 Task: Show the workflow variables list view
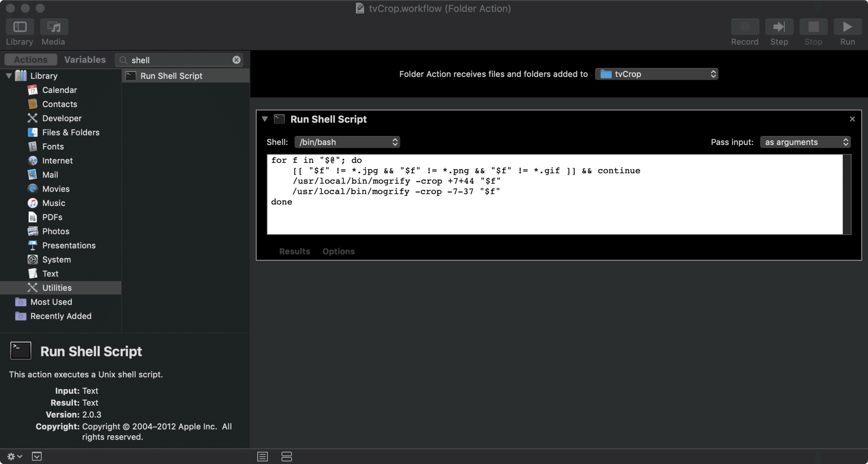point(287,456)
